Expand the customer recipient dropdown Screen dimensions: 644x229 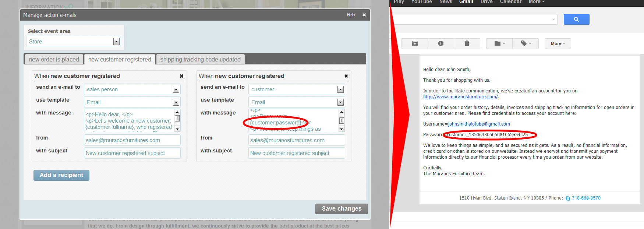(340, 89)
